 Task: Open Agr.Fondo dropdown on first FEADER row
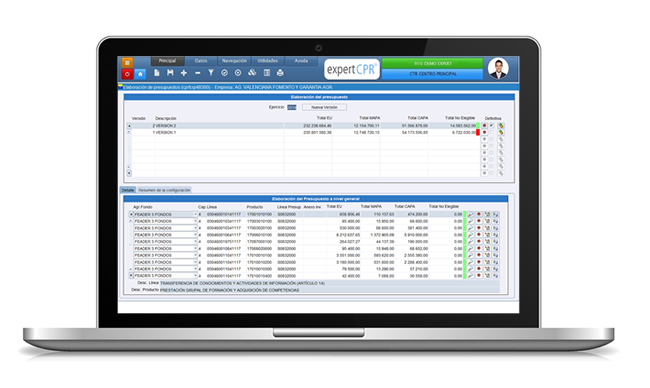pos(195,214)
